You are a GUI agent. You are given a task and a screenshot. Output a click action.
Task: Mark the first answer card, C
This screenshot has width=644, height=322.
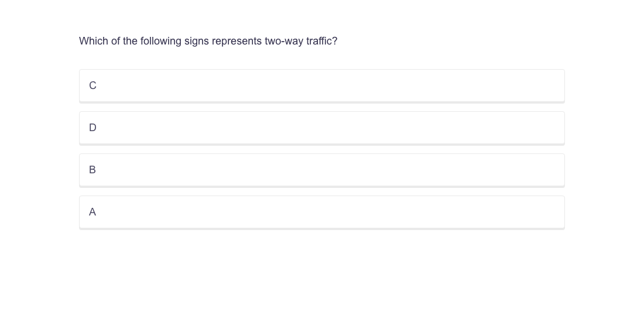pos(321,85)
